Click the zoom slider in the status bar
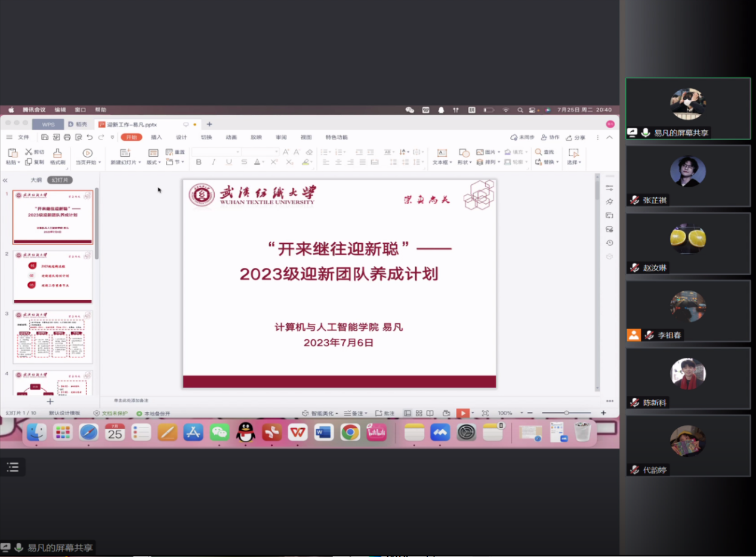The width and height of the screenshot is (756, 557). pos(566,413)
